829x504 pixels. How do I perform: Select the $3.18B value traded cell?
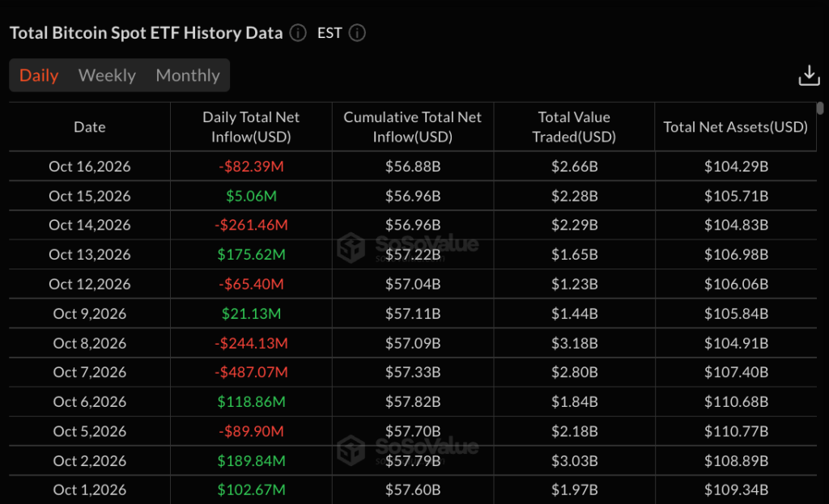tap(575, 343)
